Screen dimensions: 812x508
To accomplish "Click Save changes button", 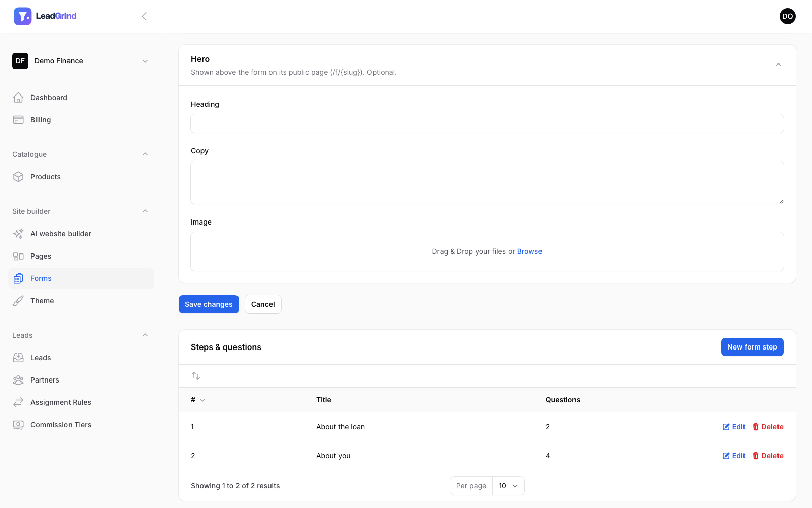I will (x=209, y=304).
